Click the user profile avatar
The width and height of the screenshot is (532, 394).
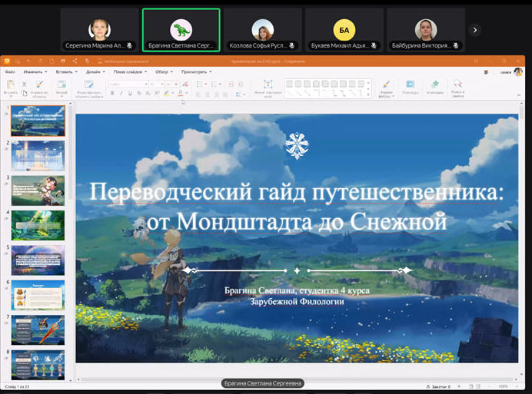pyautogui.click(x=517, y=71)
